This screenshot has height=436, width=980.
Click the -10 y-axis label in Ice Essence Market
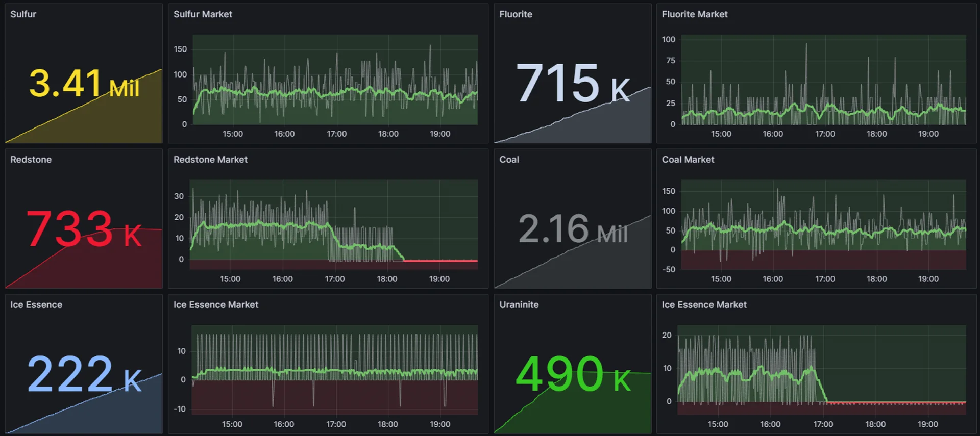179,409
